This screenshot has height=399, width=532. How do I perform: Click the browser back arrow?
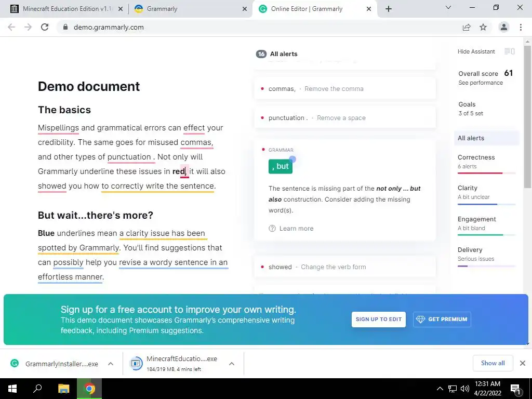click(x=11, y=27)
